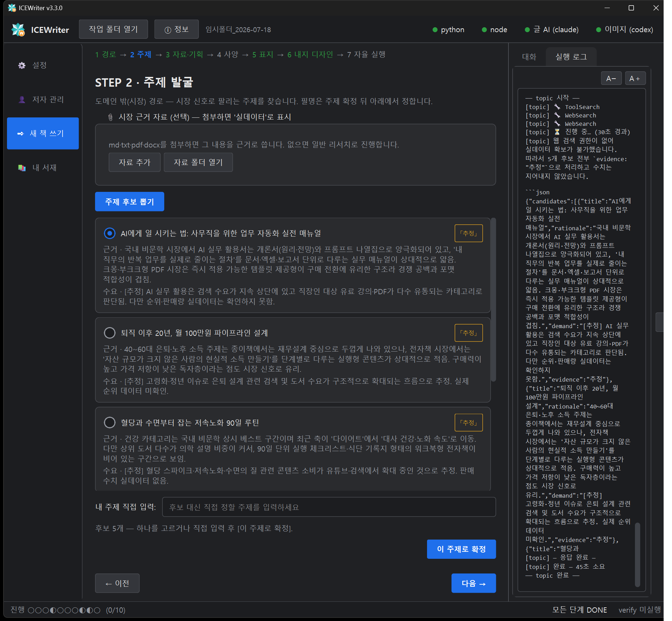Screen dimensions: 672x621
Task: Click the 「추정」 badge on the 퇴직 이후 20년 card
Action: point(469,333)
